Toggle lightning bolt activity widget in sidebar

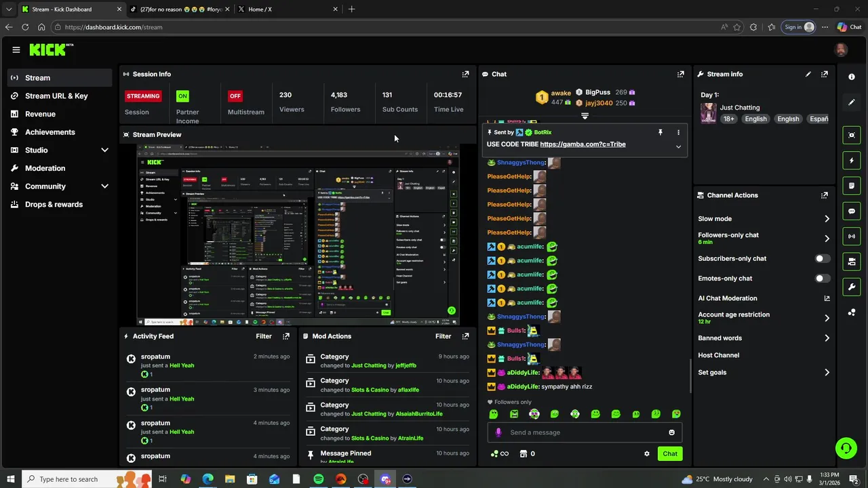coord(852,161)
